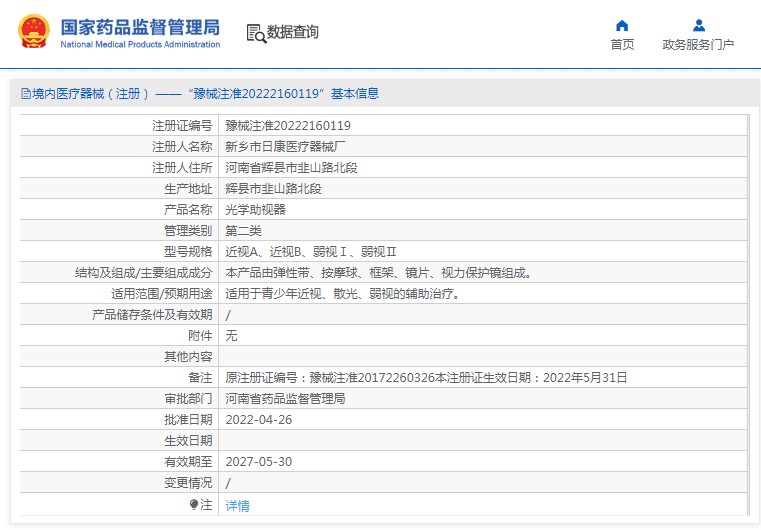This screenshot has width=761, height=530.
Task: Click the 审批部门 label
Action: click(188, 398)
